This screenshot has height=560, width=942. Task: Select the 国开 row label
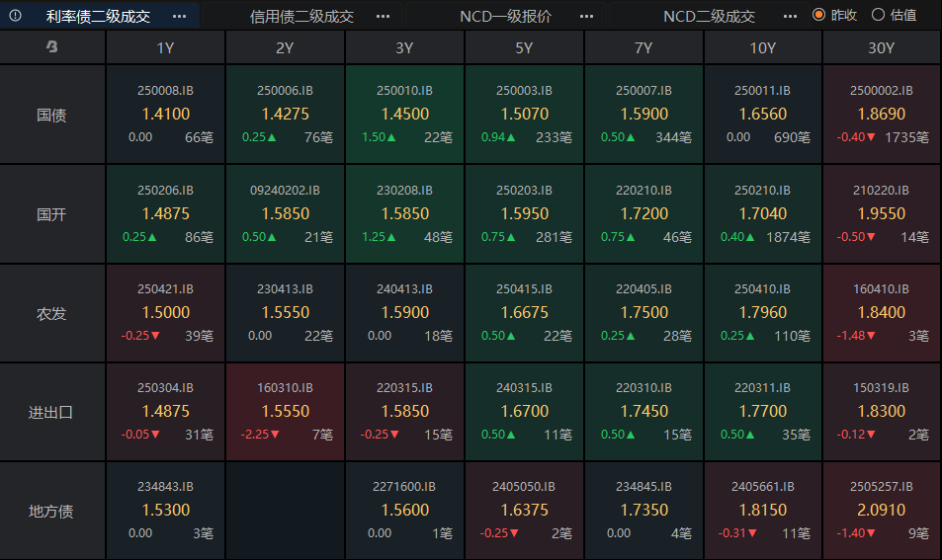(x=51, y=214)
